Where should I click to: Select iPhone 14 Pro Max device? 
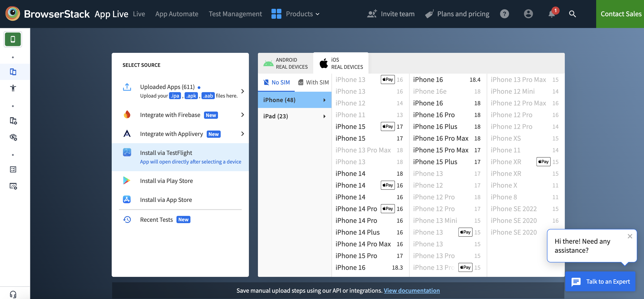pyautogui.click(x=369, y=244)
